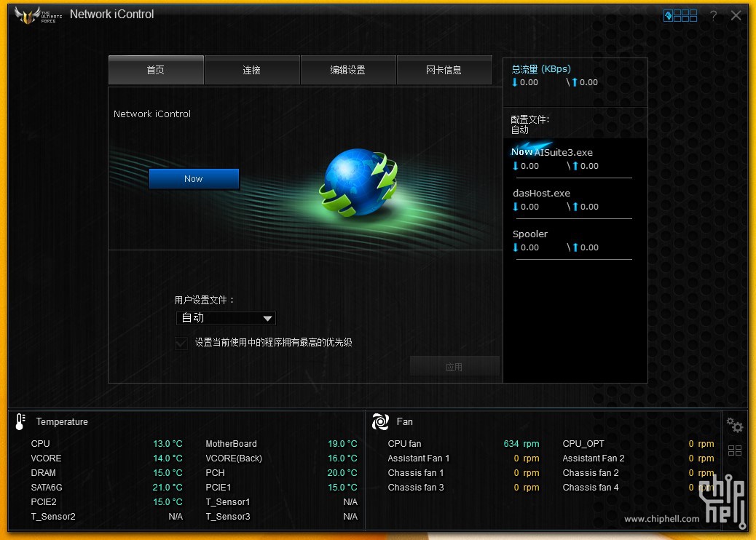Click the 配置文件: 自动 label
756x540 pixels.
point(530,124)
